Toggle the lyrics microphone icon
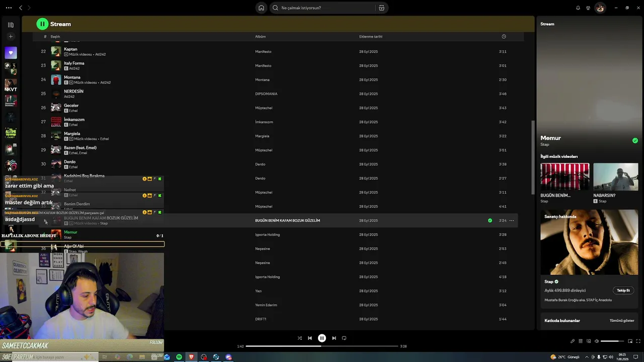Image resolution: width=644 pixels, height=362 pixels. click(x=572, y=341)
